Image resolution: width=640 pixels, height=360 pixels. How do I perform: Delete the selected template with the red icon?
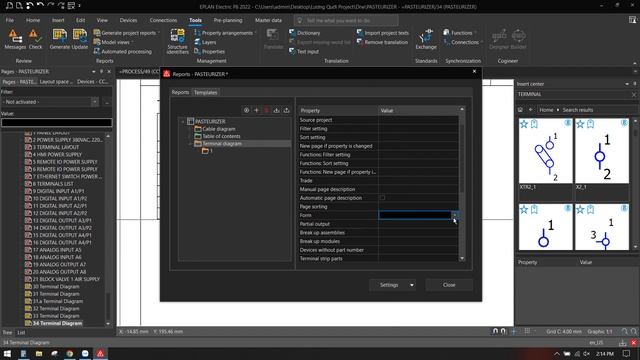point(267,110)
